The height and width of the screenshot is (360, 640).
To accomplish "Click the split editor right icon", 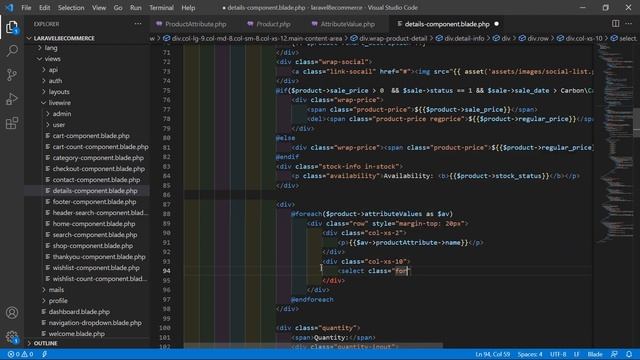I will coord(616,24).
